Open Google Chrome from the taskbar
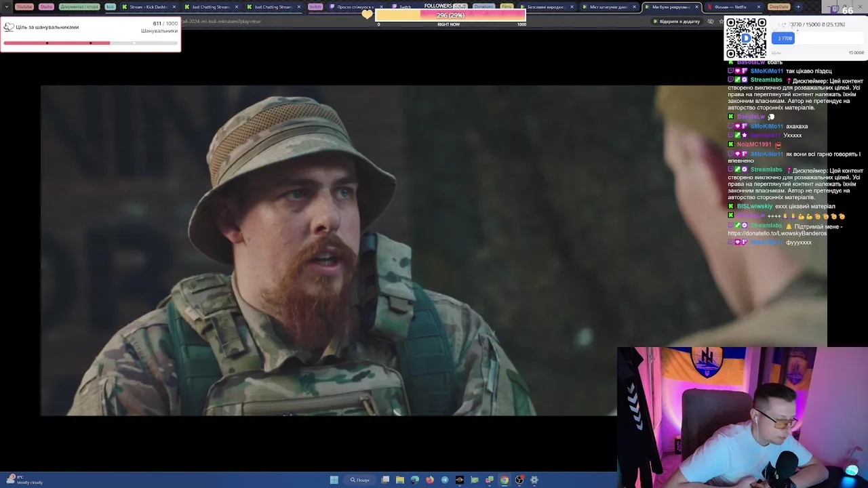Image resolution: width=868 pixels, height=488 pixels. (505, 480)
